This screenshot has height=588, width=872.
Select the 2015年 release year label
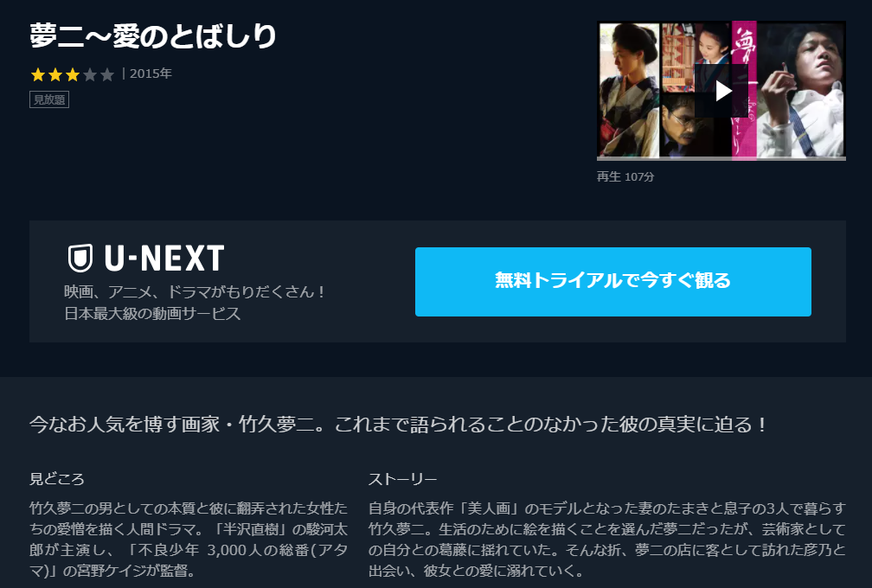coord(151,73)
